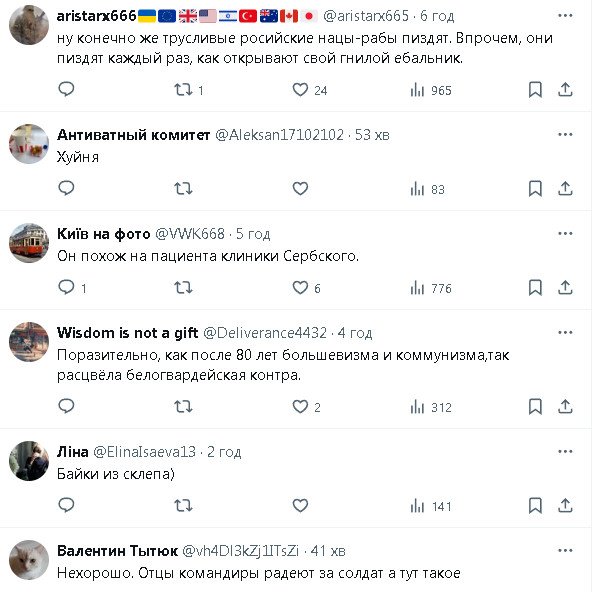Reply to Ліна's comment

point(66,506)
